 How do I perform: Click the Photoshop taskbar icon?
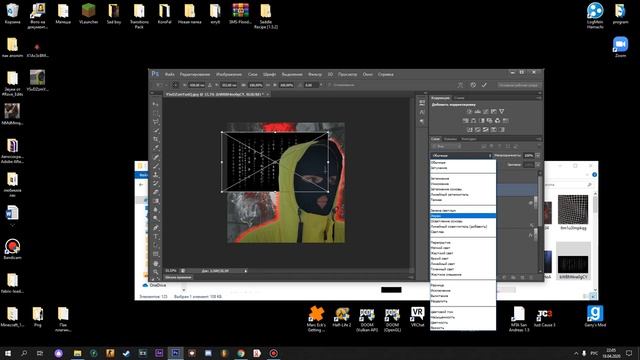point(176,353)
